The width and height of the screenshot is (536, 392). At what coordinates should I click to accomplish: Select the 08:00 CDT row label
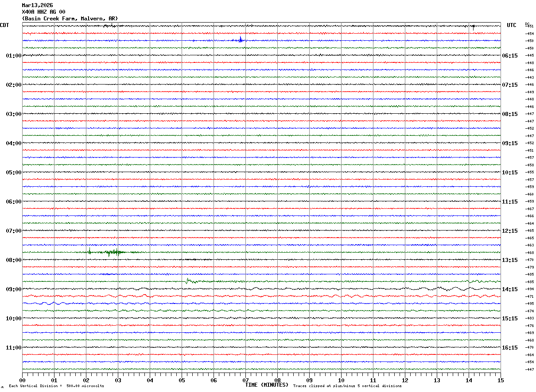[13, 260]
